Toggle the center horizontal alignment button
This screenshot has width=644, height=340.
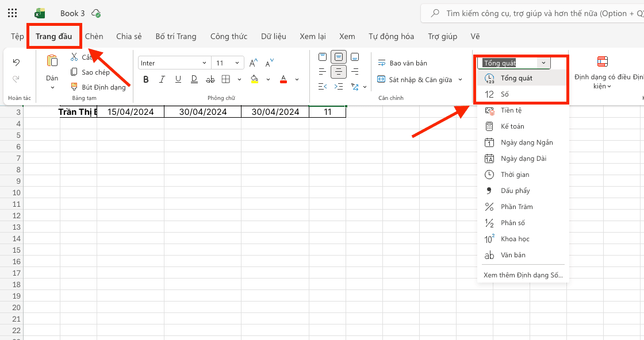pyautogui.click(x=339, y=72)
